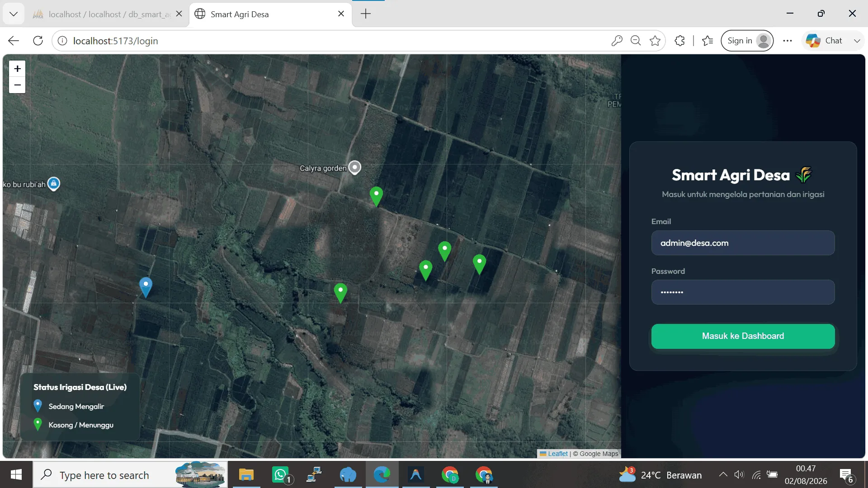Click the green marker below Calyra gorden

[376, 197]
